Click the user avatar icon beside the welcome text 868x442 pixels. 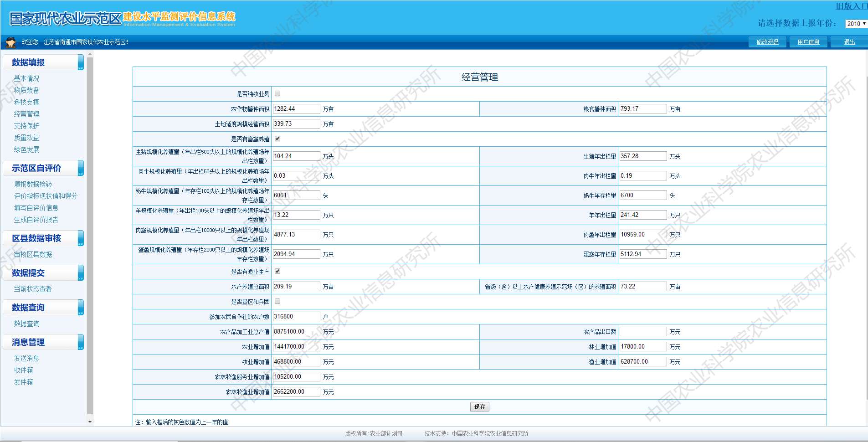point(10,42)
